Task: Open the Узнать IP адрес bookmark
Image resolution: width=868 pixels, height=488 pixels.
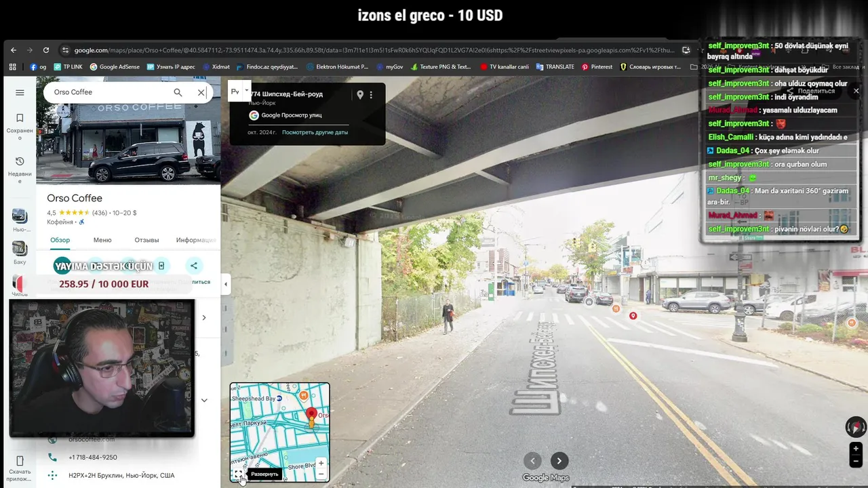Action: pyautogui.click(x=171, y=67)
